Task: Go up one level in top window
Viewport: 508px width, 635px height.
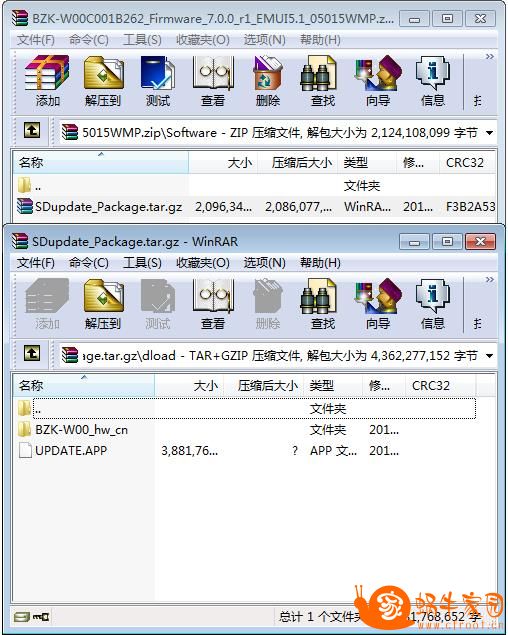Action: point(32,131)
